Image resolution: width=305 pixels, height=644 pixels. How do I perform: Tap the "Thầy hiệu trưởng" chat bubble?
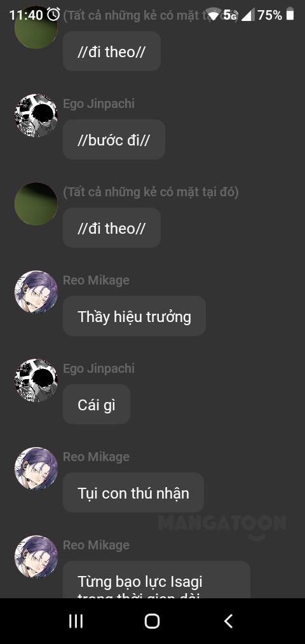135,316
